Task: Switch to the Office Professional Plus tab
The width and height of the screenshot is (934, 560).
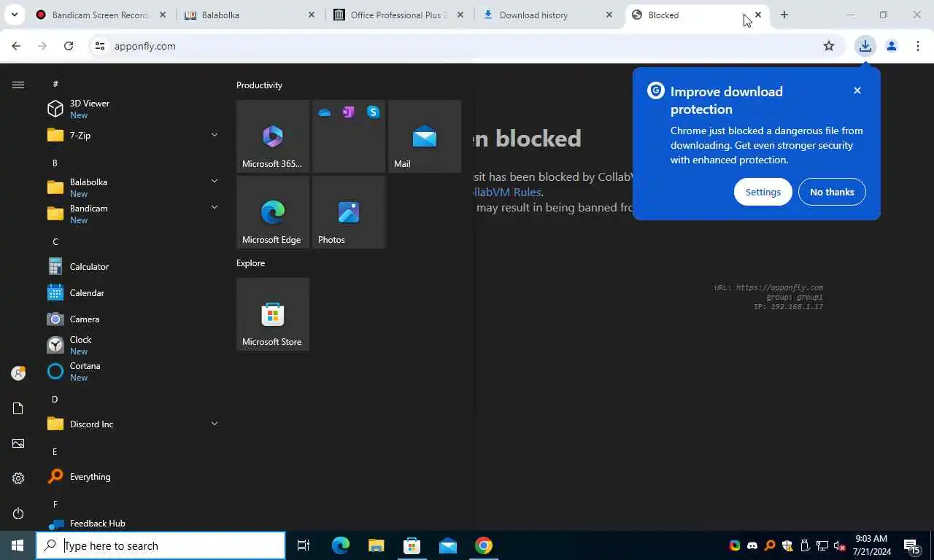Action: 399,15
